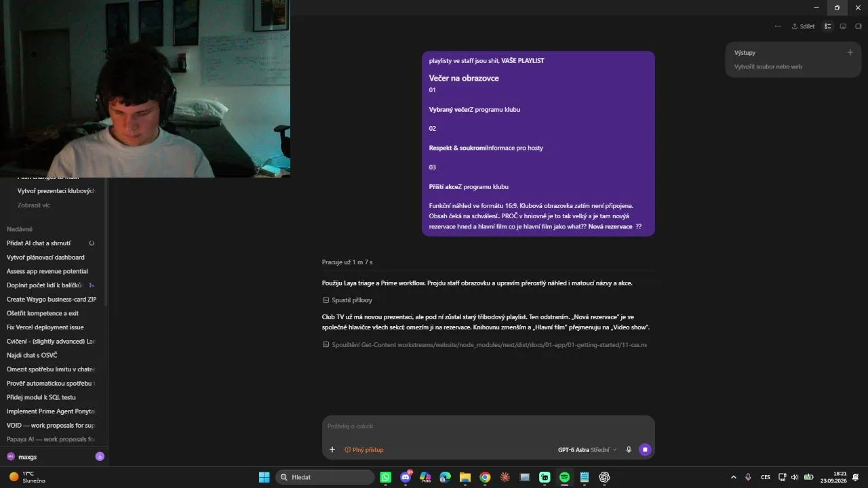868x488 pixels.
Task: Toggle the task list panel icon
Action: [827, 26]
